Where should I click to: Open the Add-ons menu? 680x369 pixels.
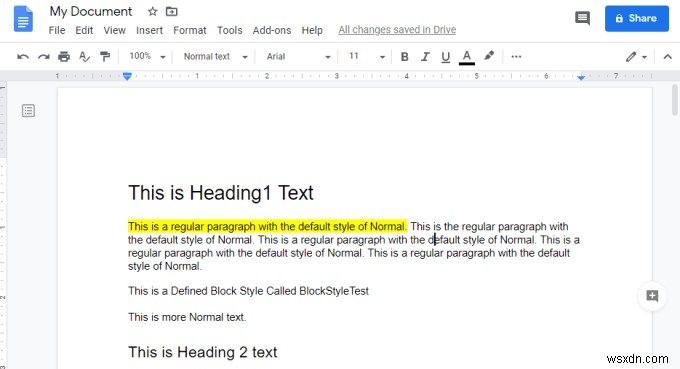(272, 30)
